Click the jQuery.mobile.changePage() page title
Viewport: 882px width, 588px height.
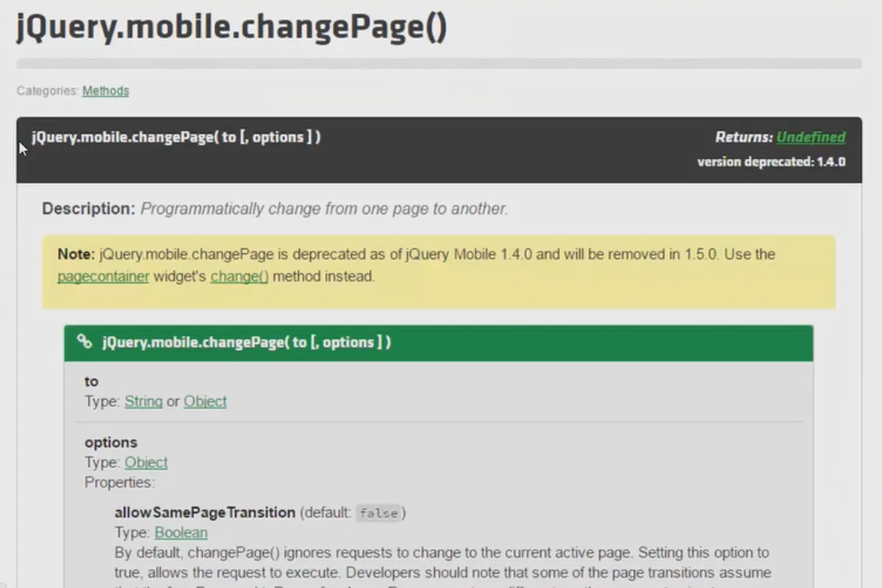pos(232,27)
